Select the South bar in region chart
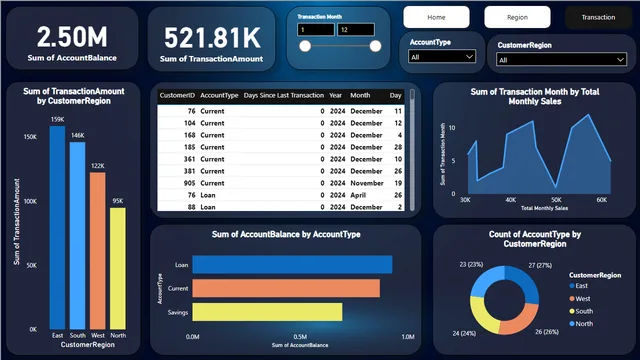This screenshot has height=360, width=640. (x=78, y=236)
